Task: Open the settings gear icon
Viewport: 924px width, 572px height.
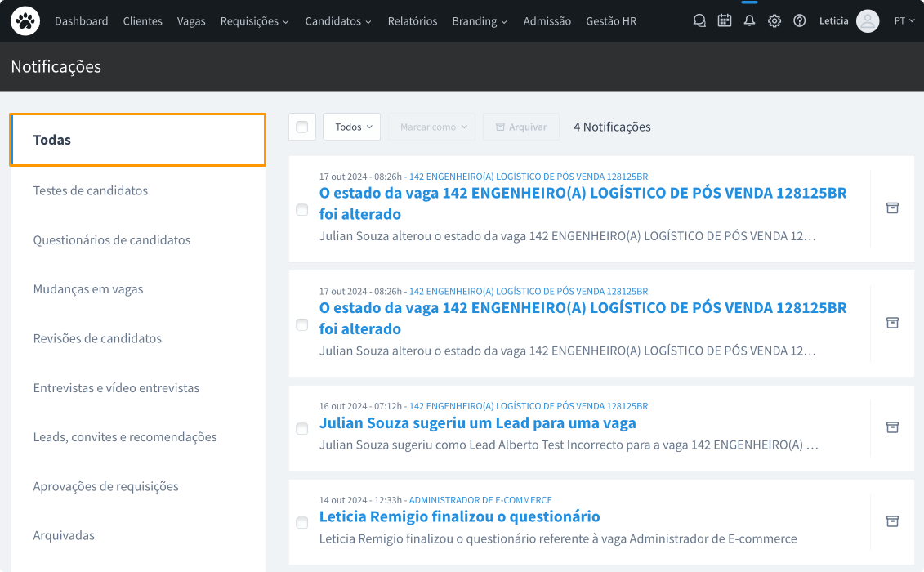Action: (774, 21)
